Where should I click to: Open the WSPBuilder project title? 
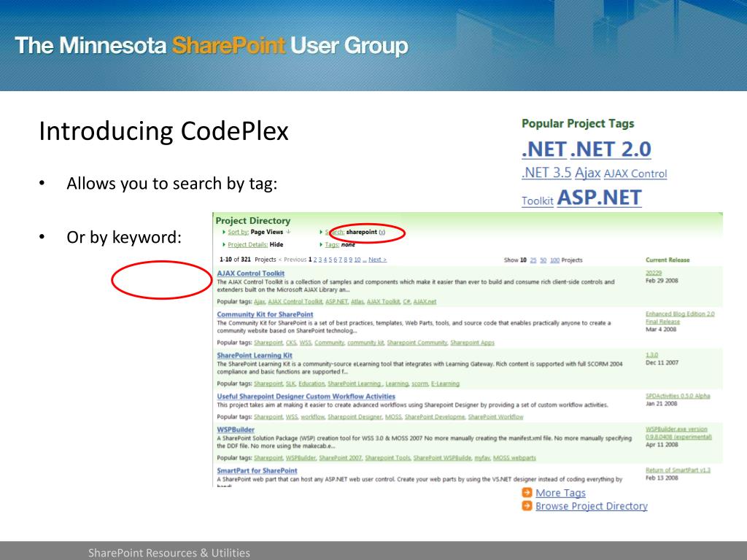[x=236, y=429]
